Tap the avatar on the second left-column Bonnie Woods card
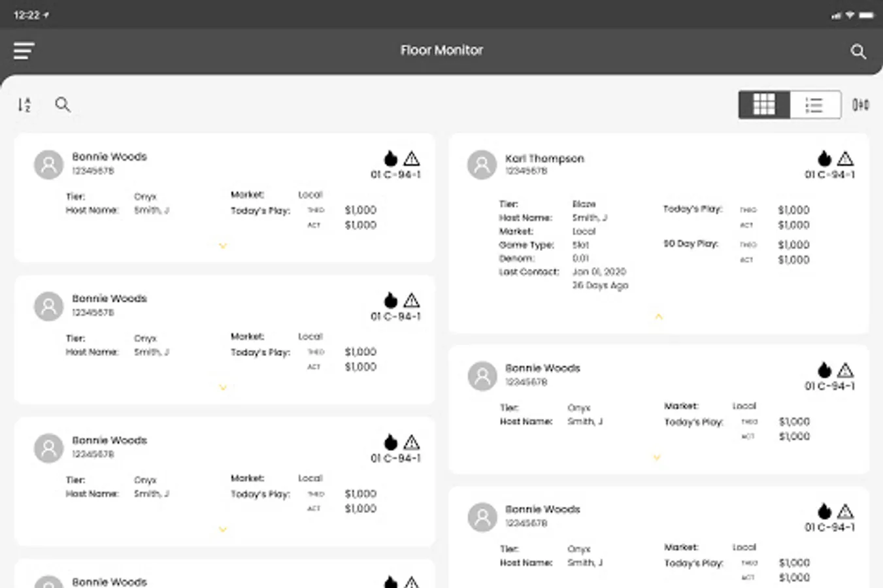Screen dimensions: 883x588 49,306
